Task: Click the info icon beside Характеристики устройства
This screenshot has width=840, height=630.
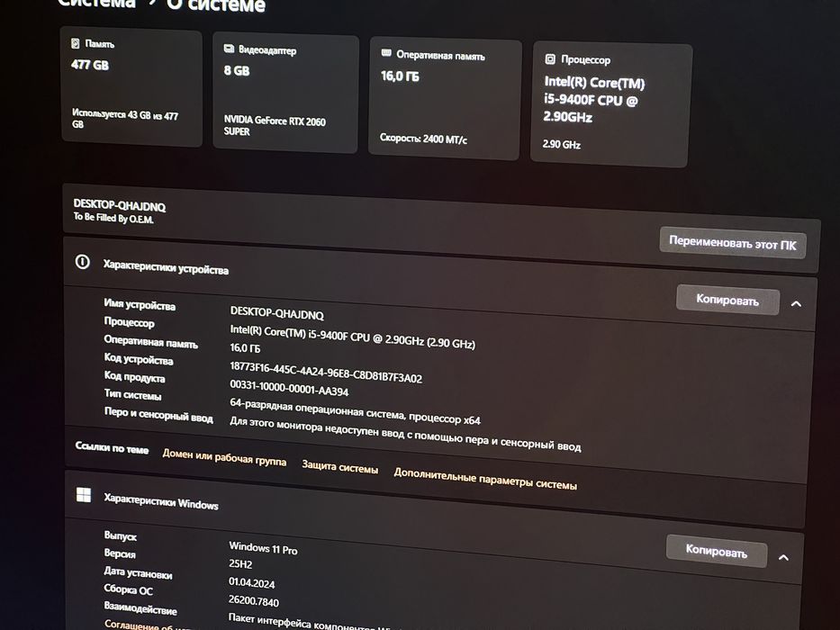Action: (x=83, y=262)
